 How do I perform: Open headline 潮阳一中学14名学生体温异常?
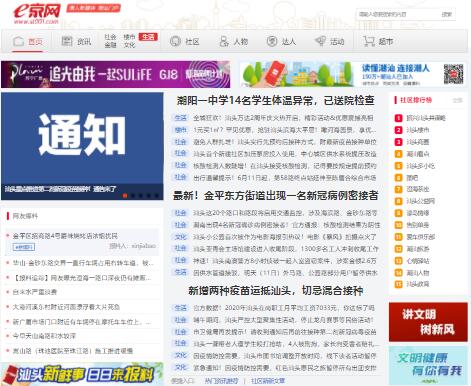pyautogui.click(x=275, y=100)
